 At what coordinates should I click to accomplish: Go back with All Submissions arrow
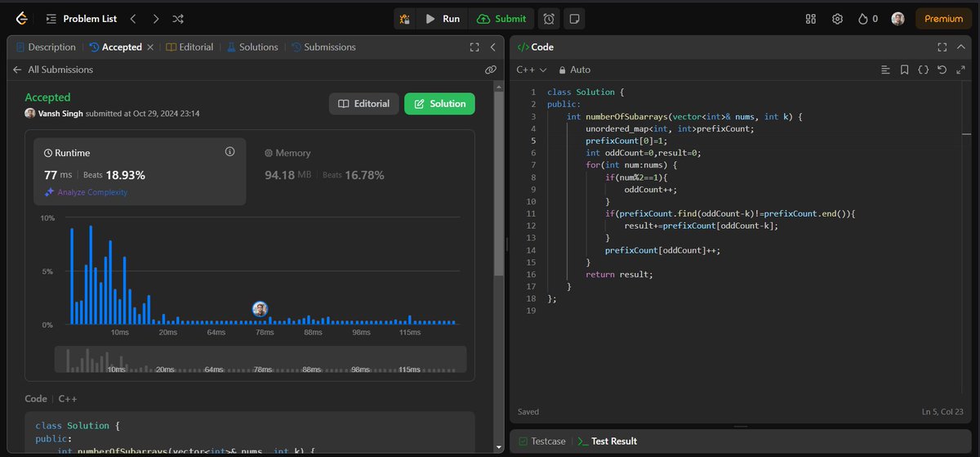(x=17, y=70)
